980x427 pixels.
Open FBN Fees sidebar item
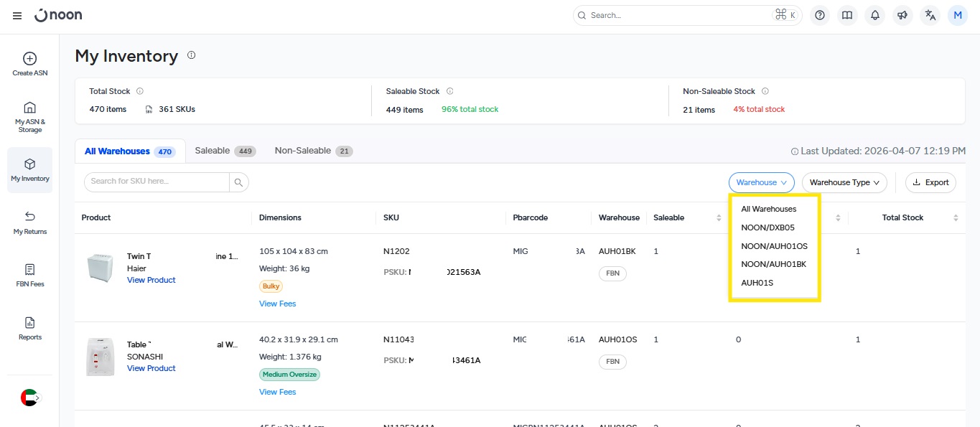pyautogui.click(x=29, y=275)
